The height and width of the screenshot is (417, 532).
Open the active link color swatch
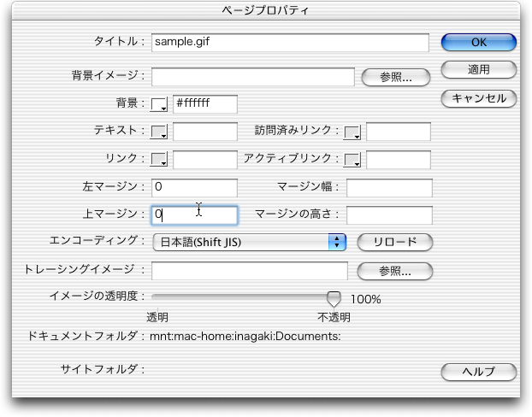point(352,160)
